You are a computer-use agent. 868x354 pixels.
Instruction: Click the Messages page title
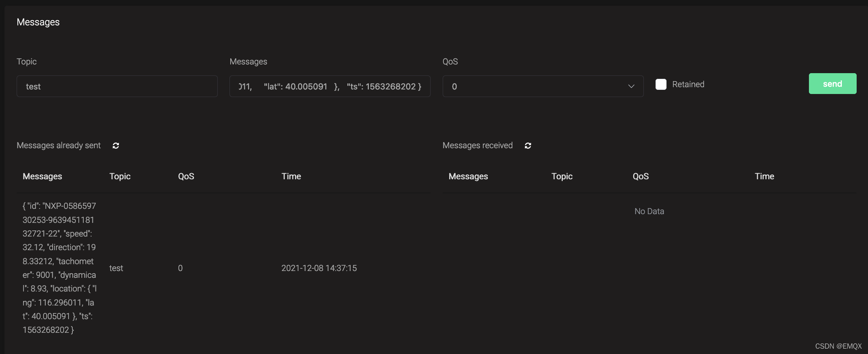tap(38, 22)
